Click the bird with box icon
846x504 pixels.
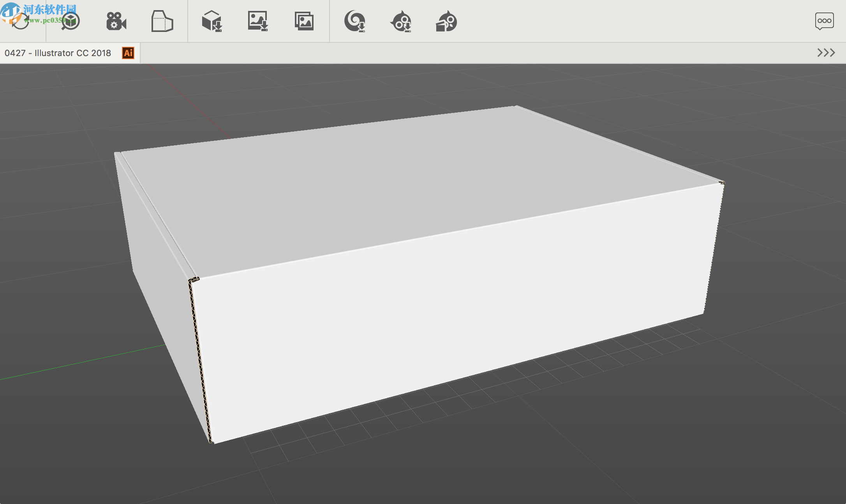[446, 21]
